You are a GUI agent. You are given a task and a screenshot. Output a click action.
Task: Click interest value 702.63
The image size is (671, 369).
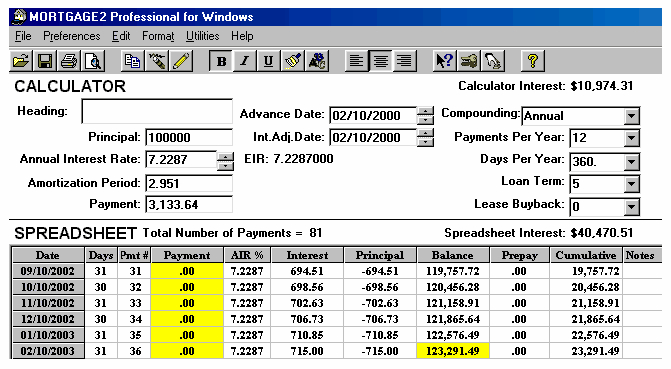(x=307, y=303)
